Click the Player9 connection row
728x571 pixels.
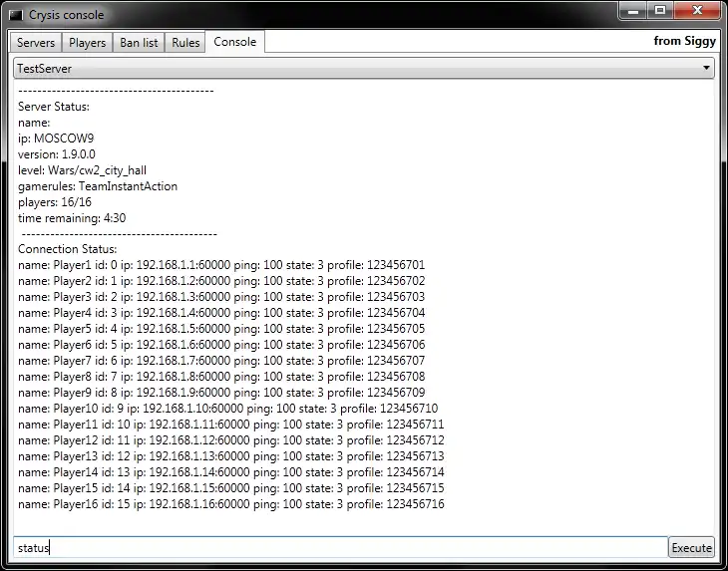coord(221,393)
